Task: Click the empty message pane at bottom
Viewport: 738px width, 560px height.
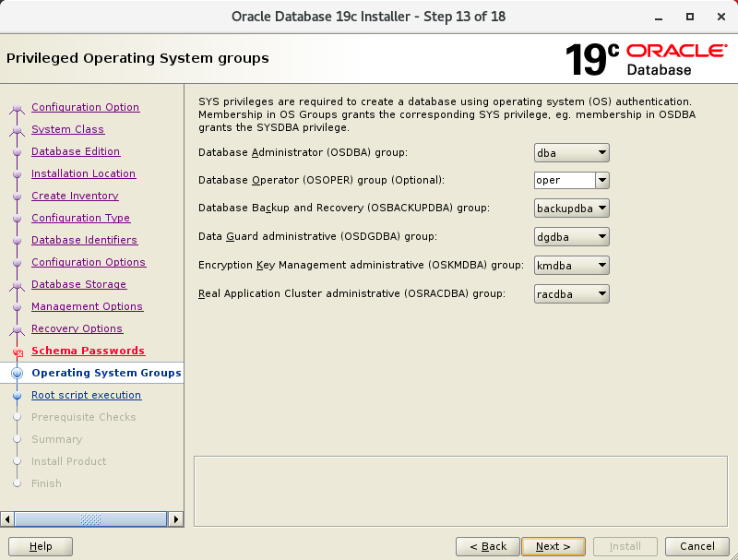Action: point(460,492)
